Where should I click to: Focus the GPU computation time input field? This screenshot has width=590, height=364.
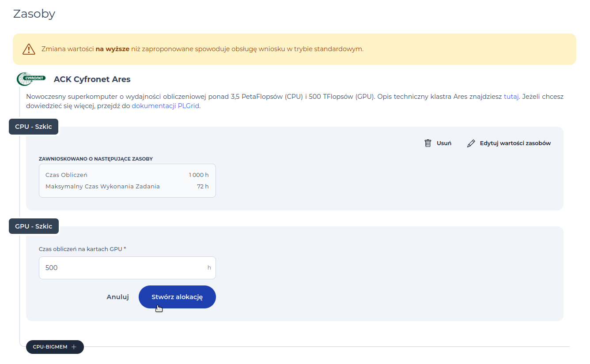click(x=127, y=268)
